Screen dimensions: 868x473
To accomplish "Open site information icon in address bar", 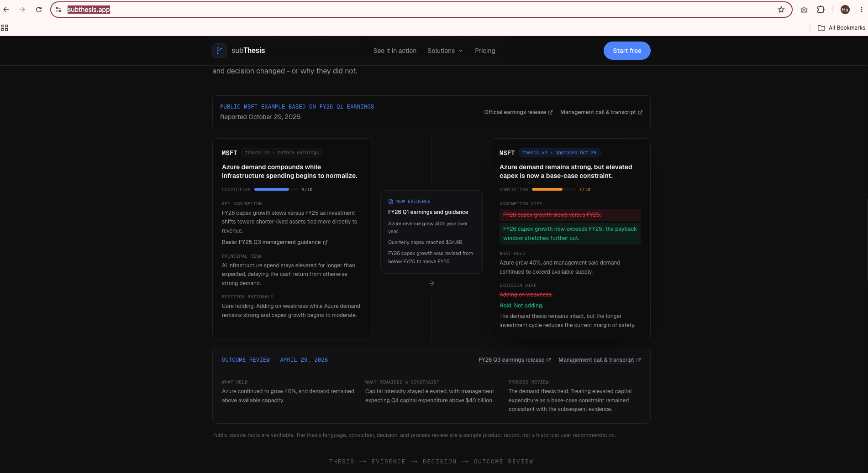I will point(58,10).
